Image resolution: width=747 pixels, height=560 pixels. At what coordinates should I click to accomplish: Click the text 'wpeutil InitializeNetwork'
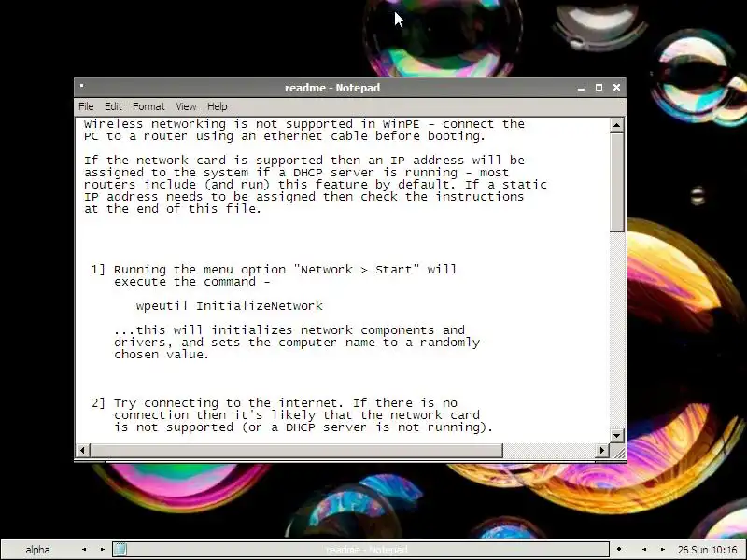[229, 306]
